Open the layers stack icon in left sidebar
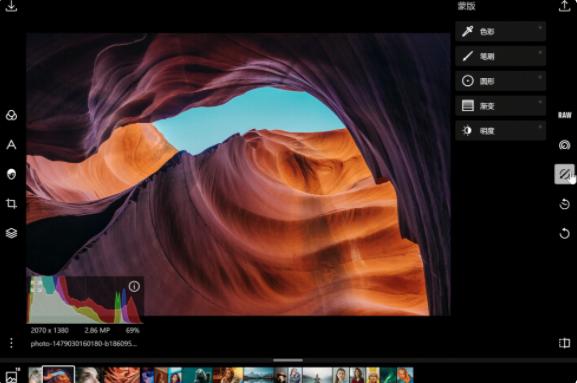Screen dimensions: 577x383 click(x=11, y=233)
